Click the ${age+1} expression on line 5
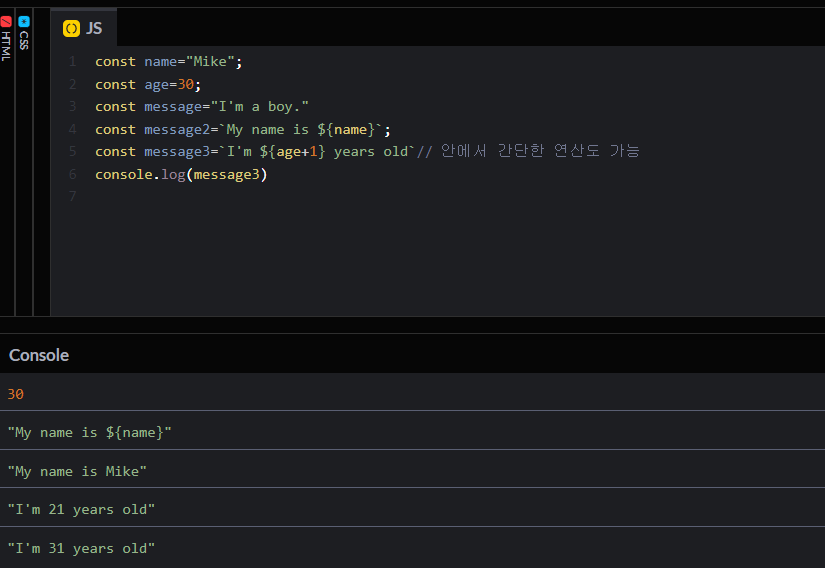This screenshot has height=568, width=825. pos(293,152)
